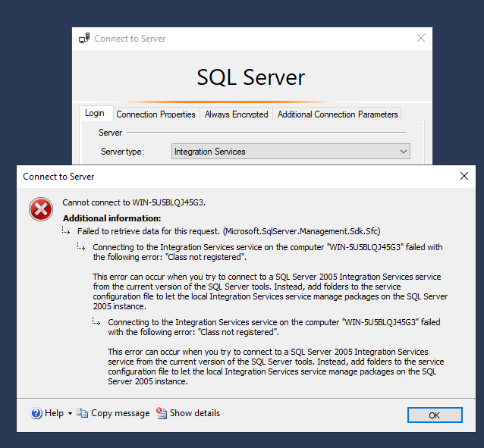This screenshot has height=448, width=484.
Task: Click Show details text
Action: [195, 413]
